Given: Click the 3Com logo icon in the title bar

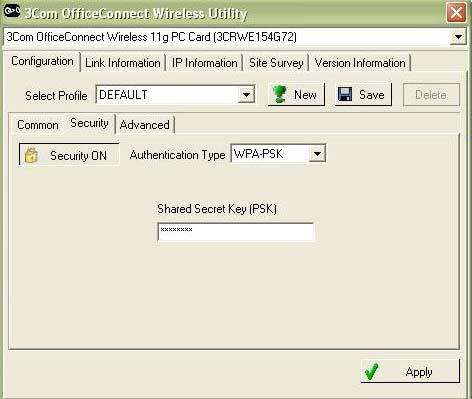Looking at the screenshot, I should pos(12,12).
